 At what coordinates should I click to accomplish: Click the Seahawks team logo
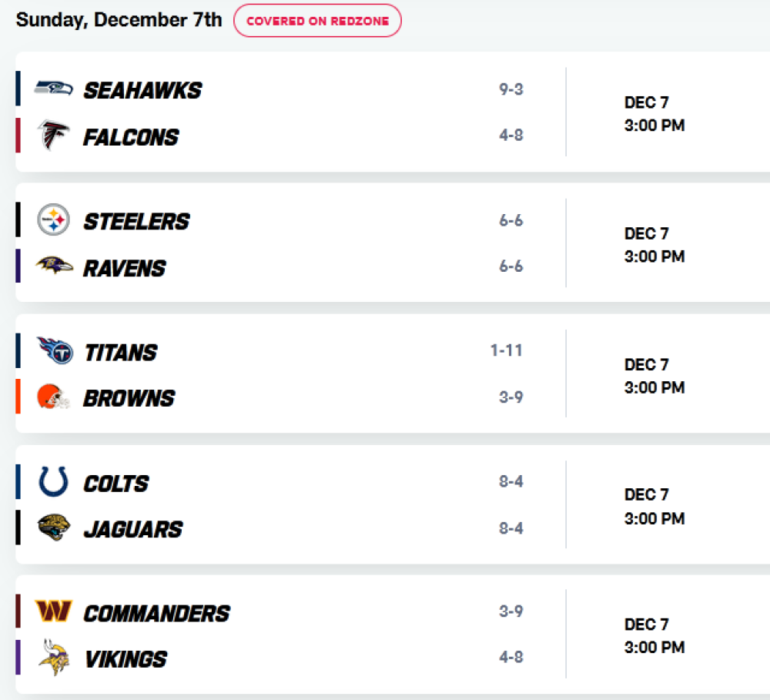click(x=54, y=89)
